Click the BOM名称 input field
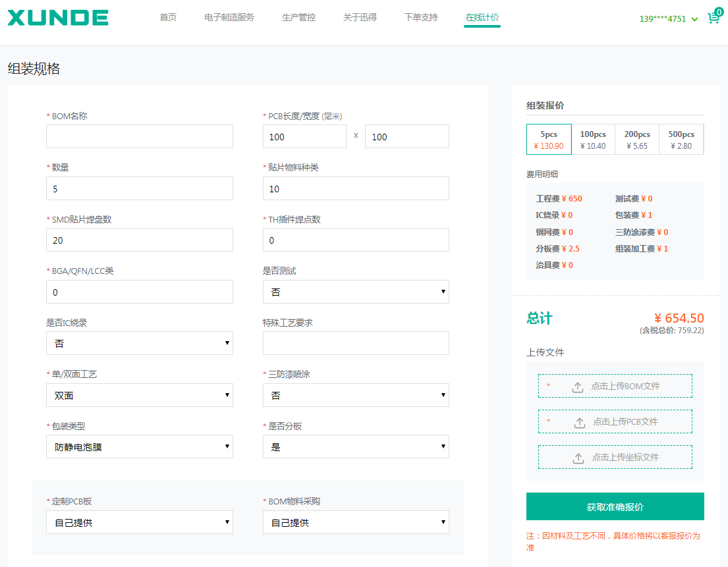The height and width of the screenshot is (567, 728). 140,136
